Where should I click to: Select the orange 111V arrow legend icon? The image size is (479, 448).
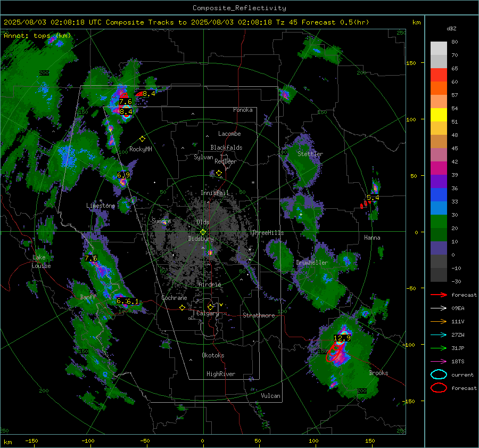[x=439, y=321]
